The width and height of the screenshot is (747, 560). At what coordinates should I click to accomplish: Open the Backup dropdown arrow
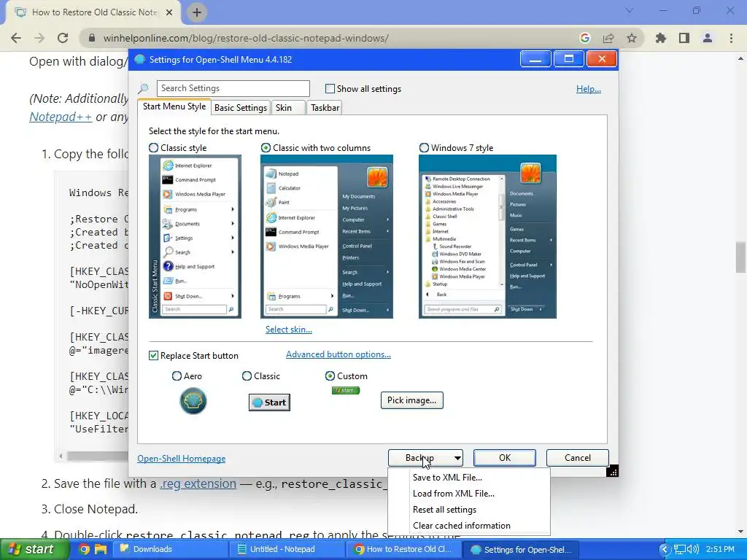coord(457,458)
